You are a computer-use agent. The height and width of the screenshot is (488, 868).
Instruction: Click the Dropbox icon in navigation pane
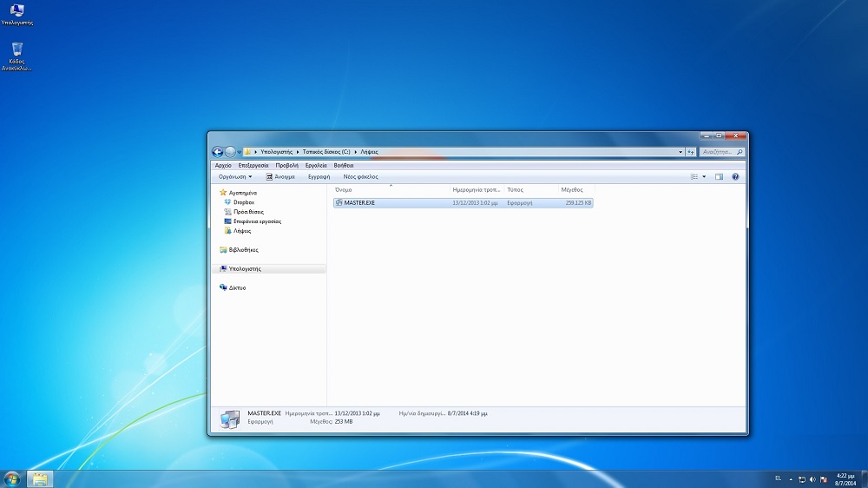point(227,202)
